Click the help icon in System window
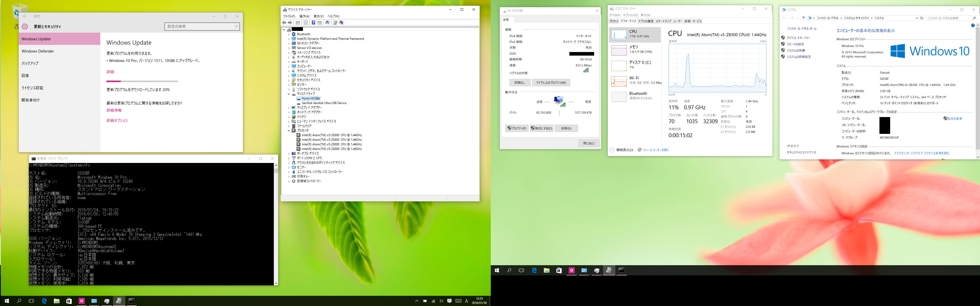 [973, 25]
